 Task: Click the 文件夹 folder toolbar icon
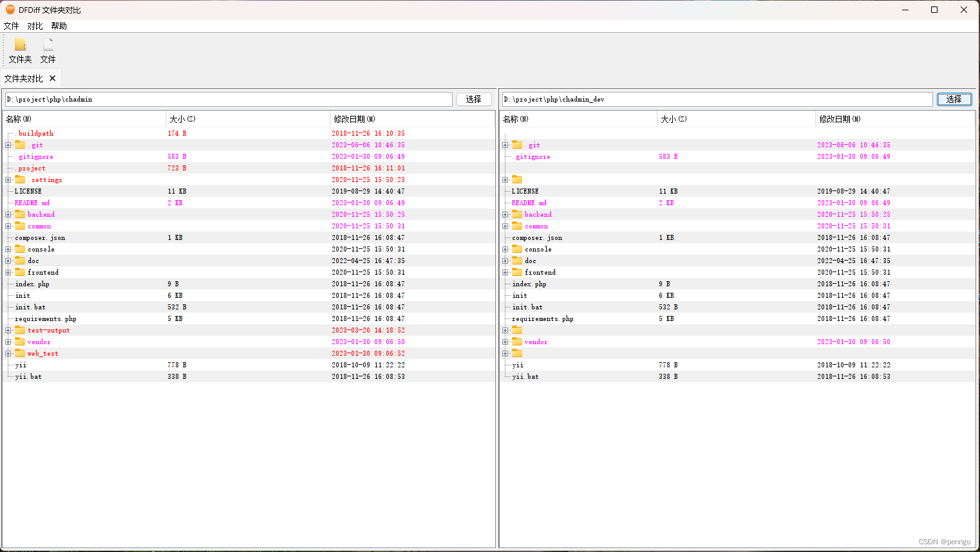point(20,44)
